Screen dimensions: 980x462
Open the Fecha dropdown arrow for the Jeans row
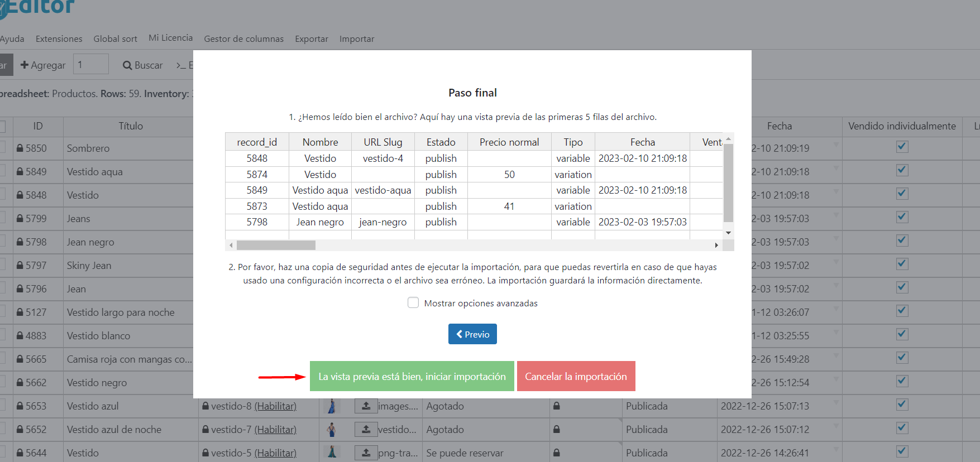(x=836, y=215)
